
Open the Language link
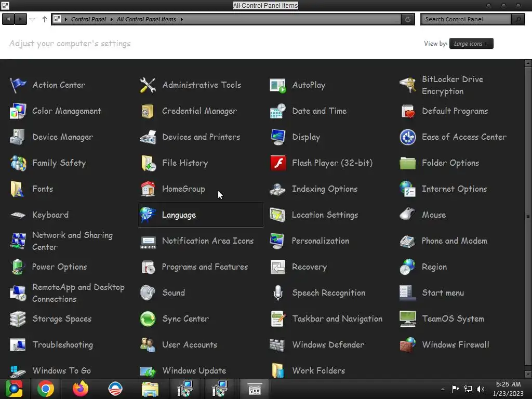pyautogui.click(x=179, y=215)
